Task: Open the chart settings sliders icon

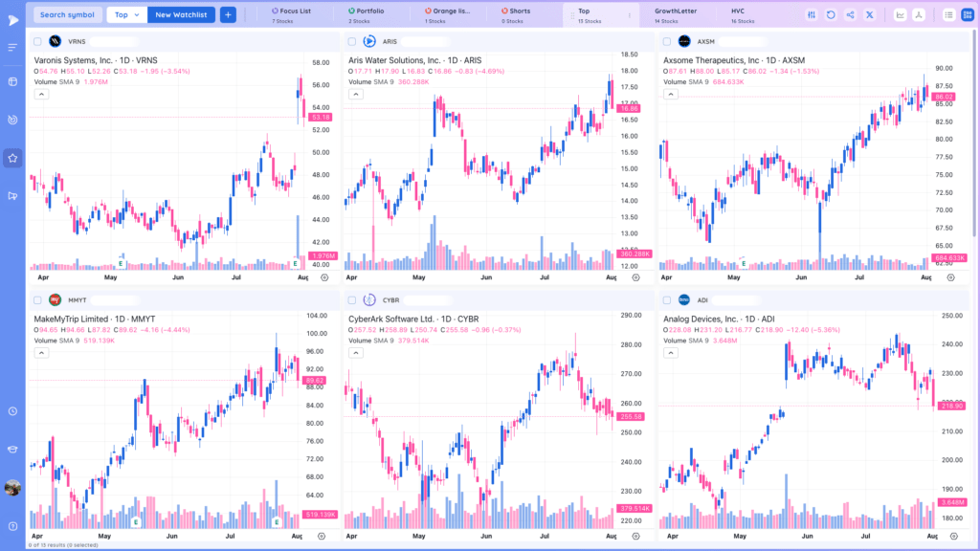Action: [812, 15]
